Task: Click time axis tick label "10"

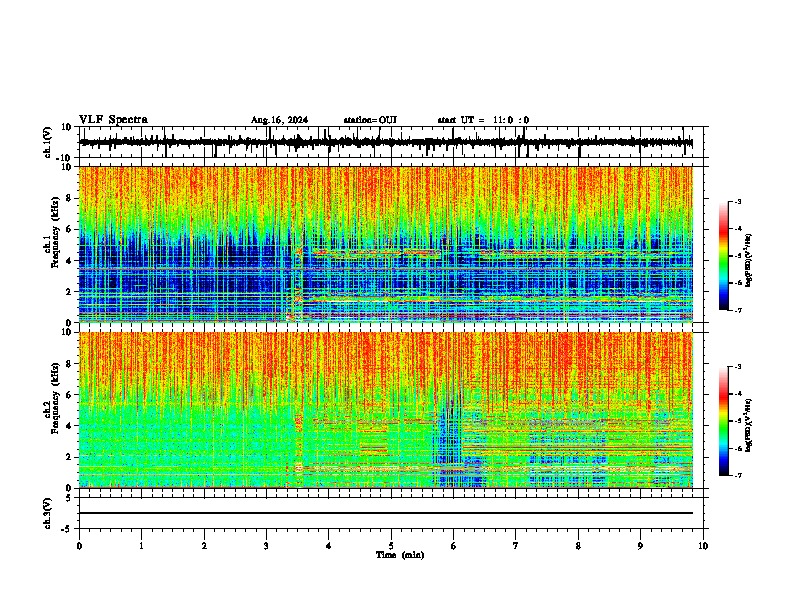Action: [x=703, y=546]
